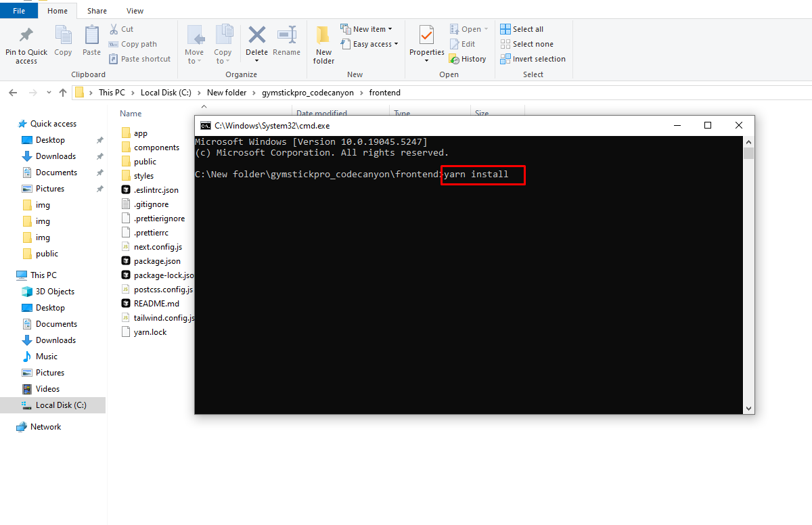Open the Easy access dropdown

pos(369,44)
